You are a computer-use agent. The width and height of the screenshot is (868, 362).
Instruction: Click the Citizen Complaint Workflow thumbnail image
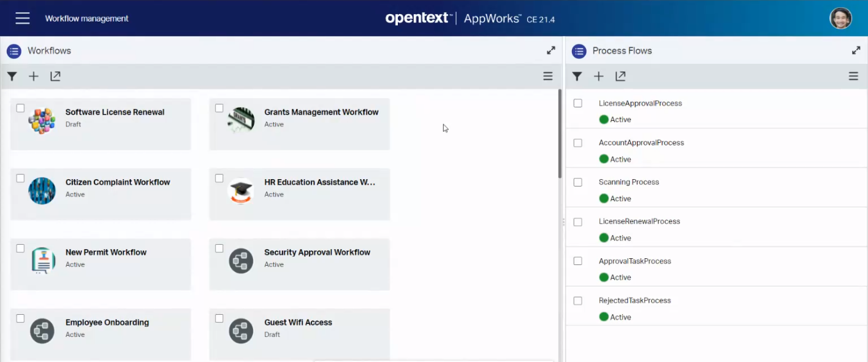(42, 191)
